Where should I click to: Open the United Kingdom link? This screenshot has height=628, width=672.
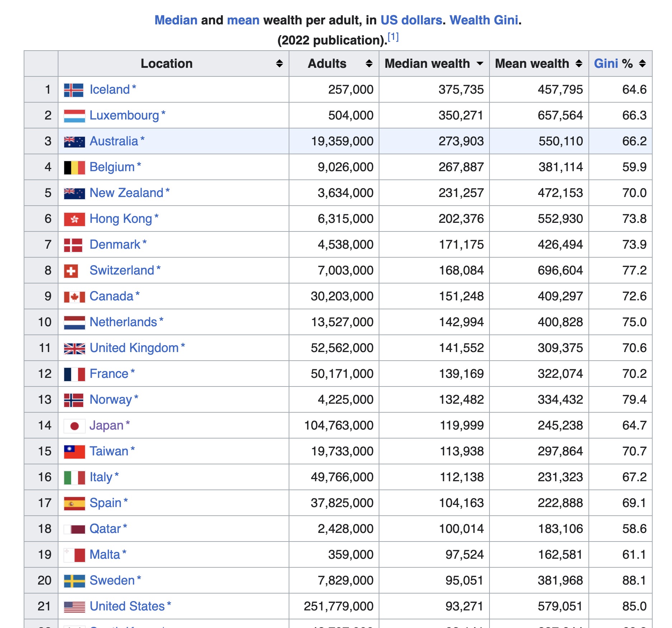point(134,348)
